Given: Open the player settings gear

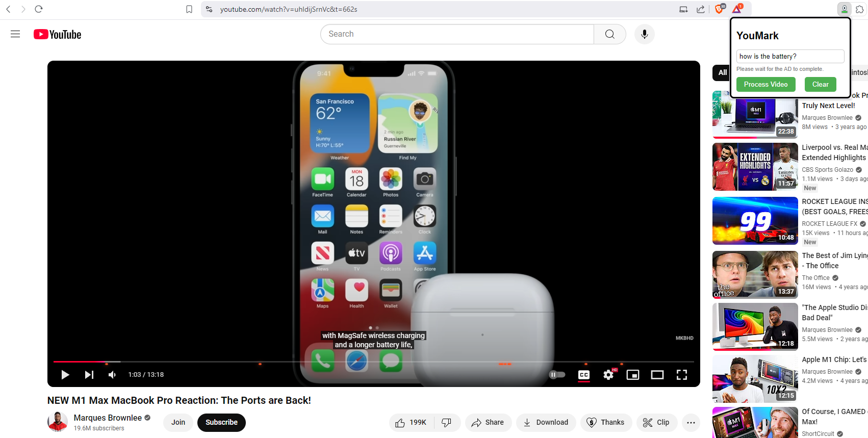Looking at the screenshot, I should click(x=608, y=375).
